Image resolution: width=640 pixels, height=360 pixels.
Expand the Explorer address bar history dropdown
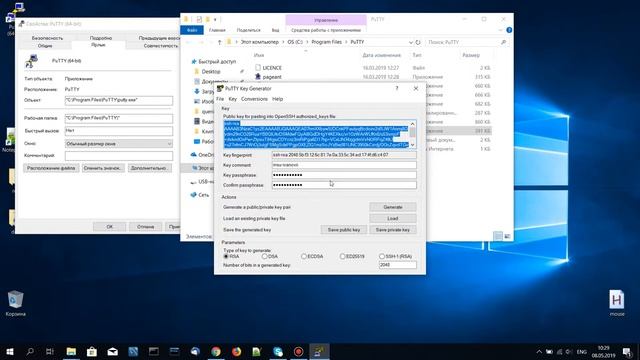click(410, 42)
